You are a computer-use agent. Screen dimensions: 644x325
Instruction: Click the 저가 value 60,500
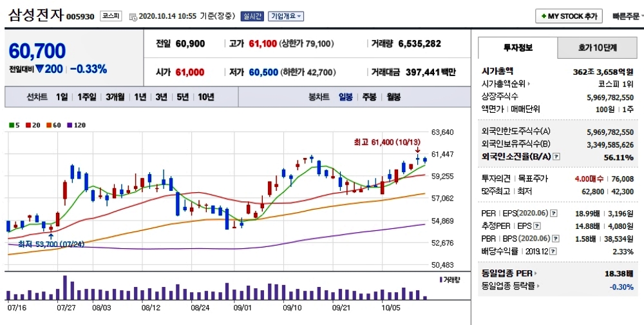click(x=263, y=72)
